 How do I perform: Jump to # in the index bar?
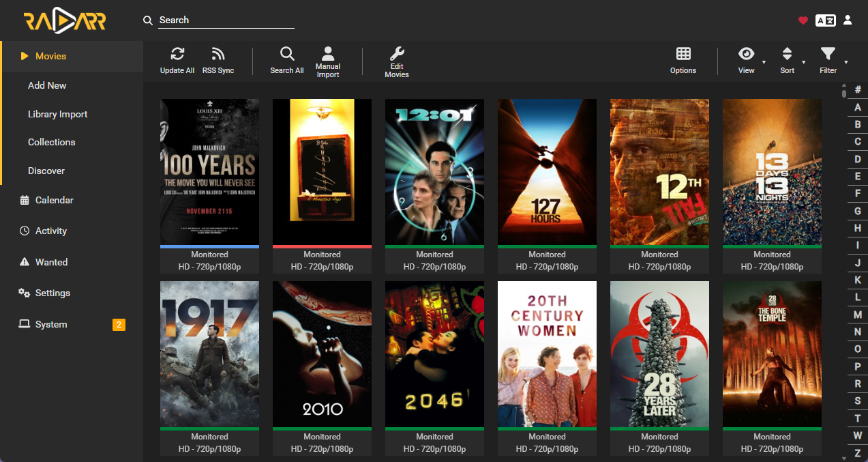coord(858,90)
